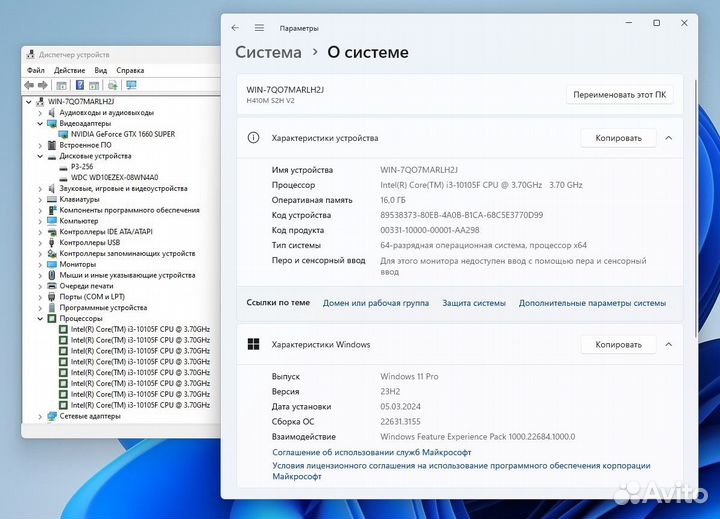Click back arrow in Settings window
This screenshot has height=519, width=720.
point(236,28)
